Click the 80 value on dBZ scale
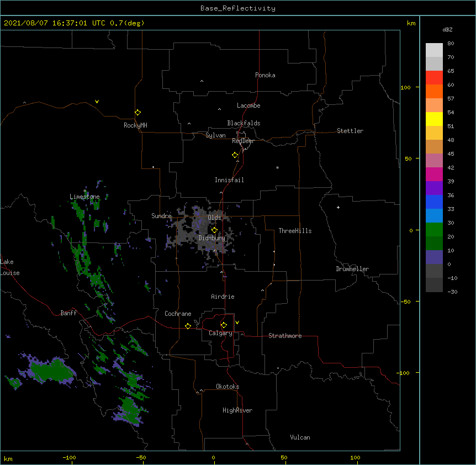This screenshot has height=465, width=476. [451, 44]
